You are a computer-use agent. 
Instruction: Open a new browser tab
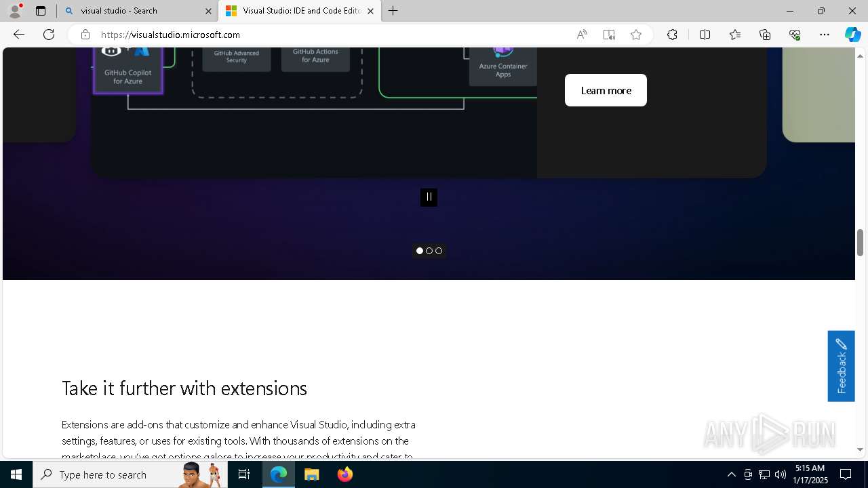(393, 11)
